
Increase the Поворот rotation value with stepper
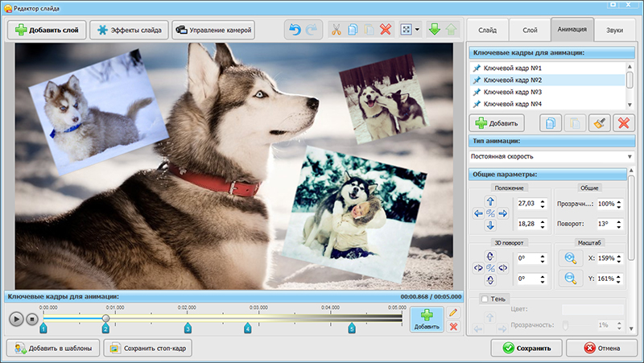[621, 221]
